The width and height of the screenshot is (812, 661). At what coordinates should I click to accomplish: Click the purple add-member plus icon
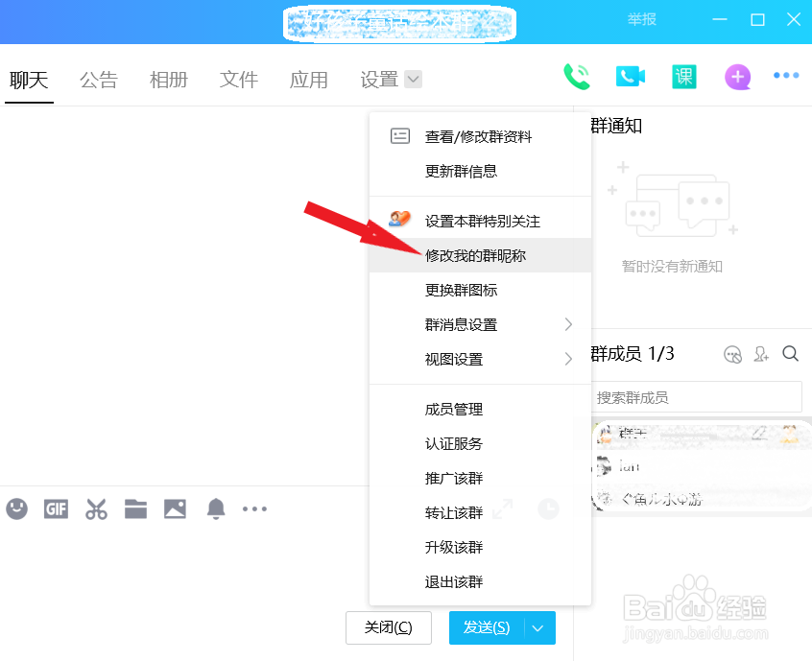(737, 77)
